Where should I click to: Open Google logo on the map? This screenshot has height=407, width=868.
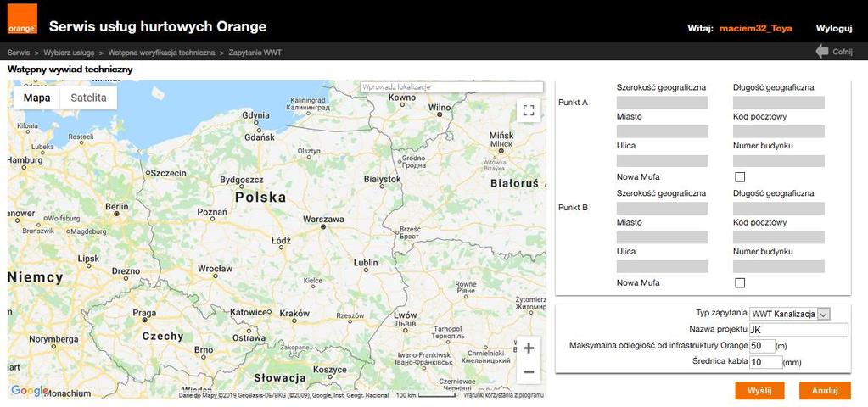point(30,390)
